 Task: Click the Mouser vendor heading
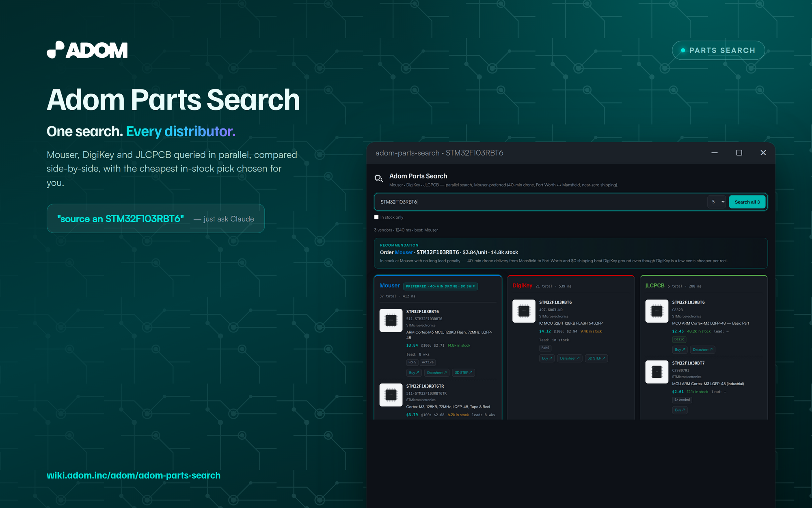389,286
